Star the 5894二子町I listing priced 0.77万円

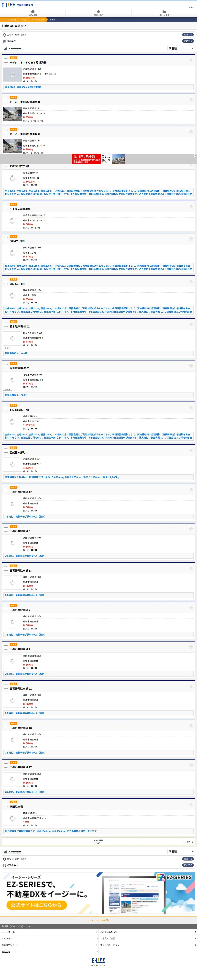pyautogui.click(x=191, y=239)
